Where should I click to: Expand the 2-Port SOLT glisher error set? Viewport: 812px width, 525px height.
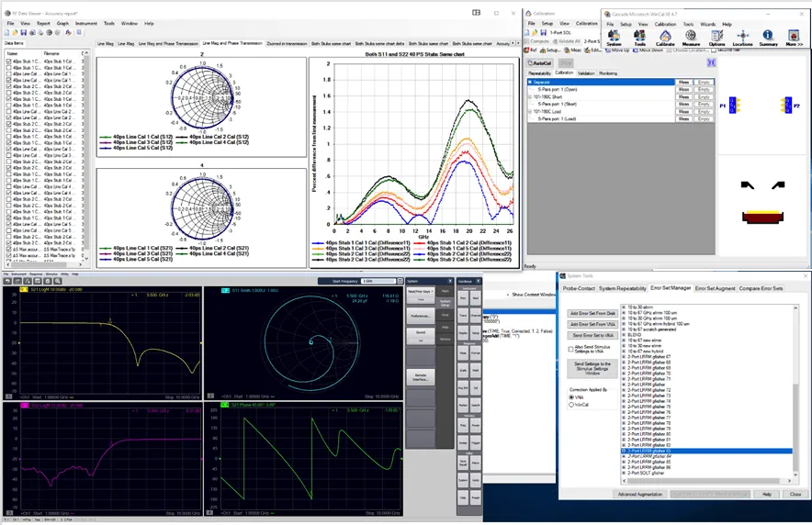[624, 473]
